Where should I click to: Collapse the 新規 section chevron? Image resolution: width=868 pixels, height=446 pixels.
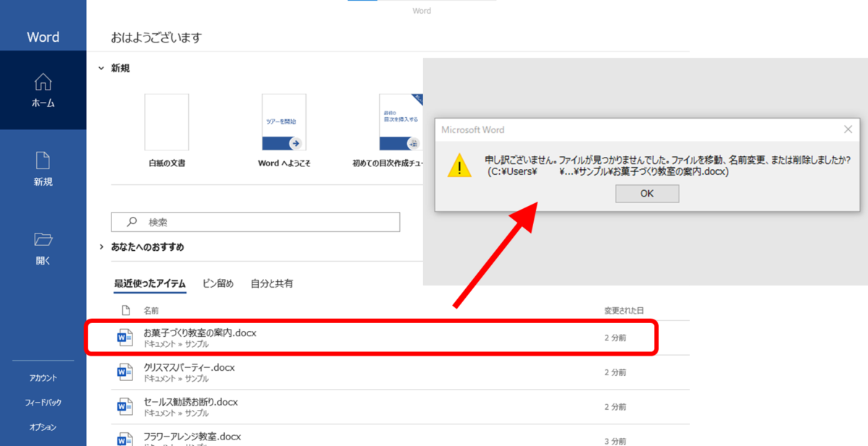[101, 68]
